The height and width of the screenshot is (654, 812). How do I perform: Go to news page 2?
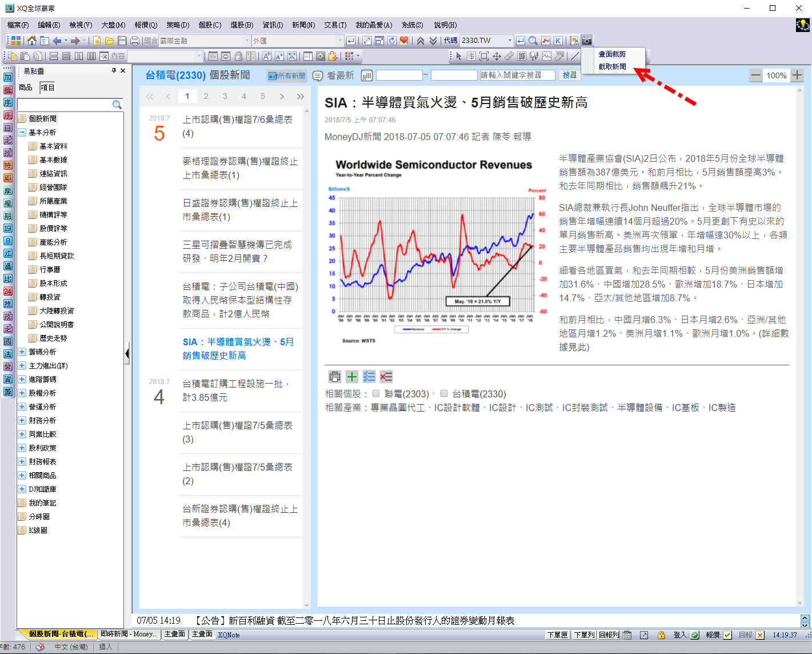(x=206, y=96)
